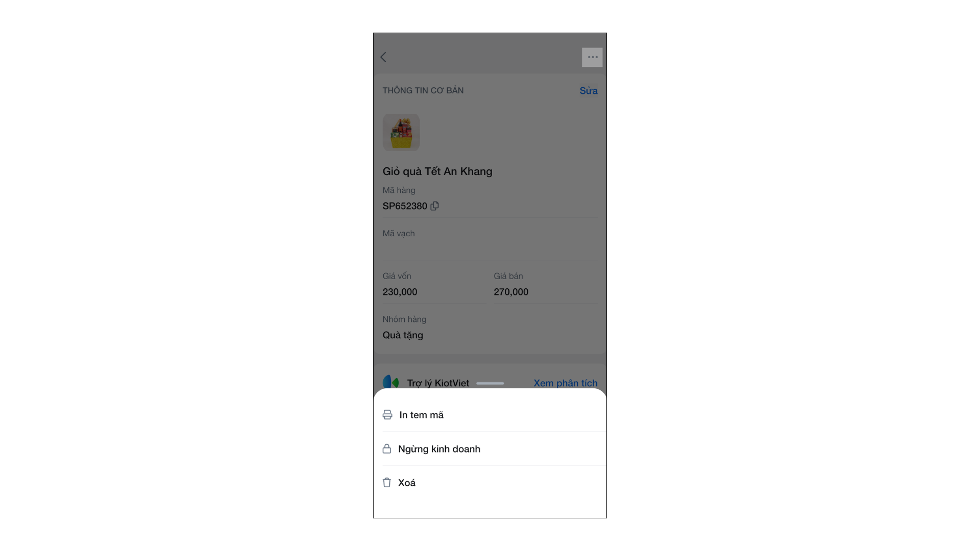
Task: Select the In tem mã menu option
Action: (x=490, y=415)
